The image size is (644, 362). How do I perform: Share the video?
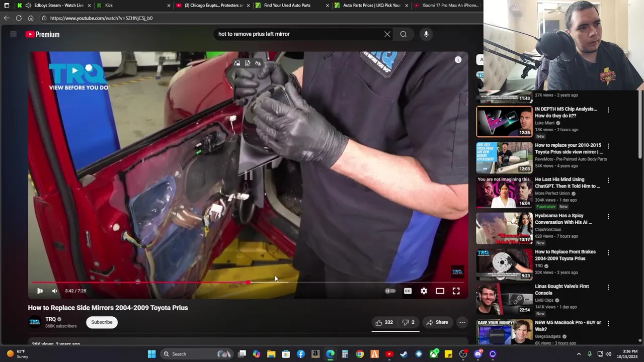point(437,322)
